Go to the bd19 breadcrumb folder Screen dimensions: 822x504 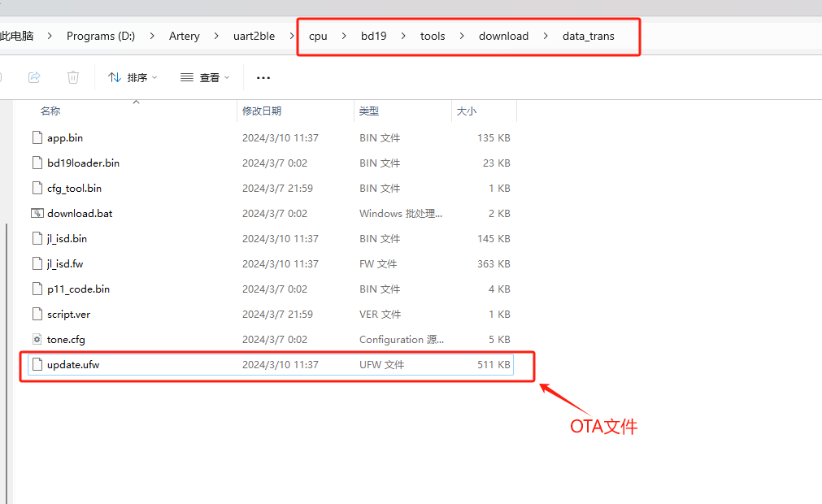[x=374, y=36]
